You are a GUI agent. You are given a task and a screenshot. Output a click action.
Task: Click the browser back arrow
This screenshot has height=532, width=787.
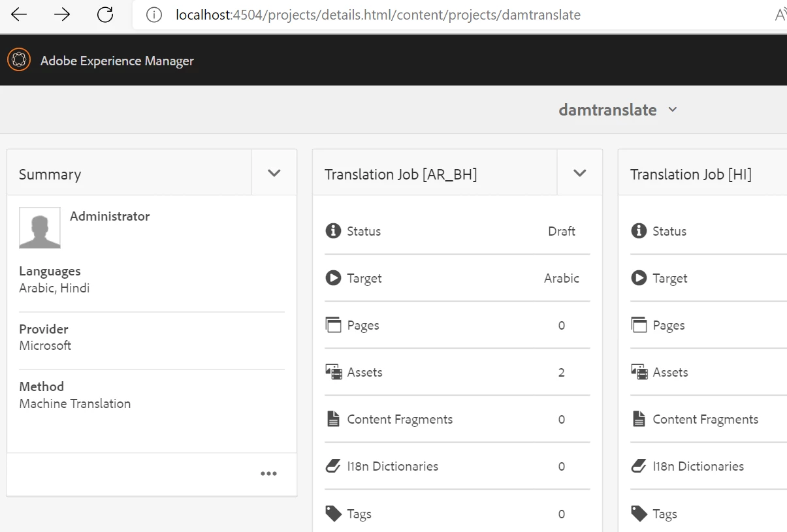pyautogui.click(x=19, y=14)
